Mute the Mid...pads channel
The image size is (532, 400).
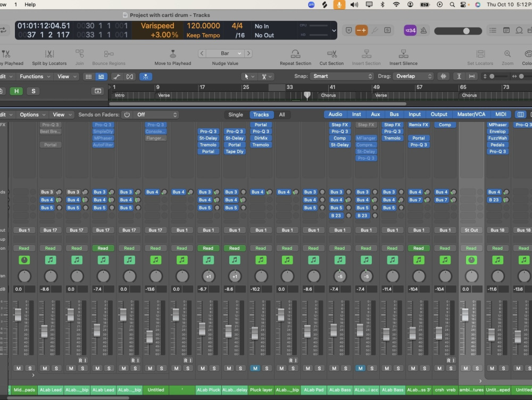click(x=18, y=369)
